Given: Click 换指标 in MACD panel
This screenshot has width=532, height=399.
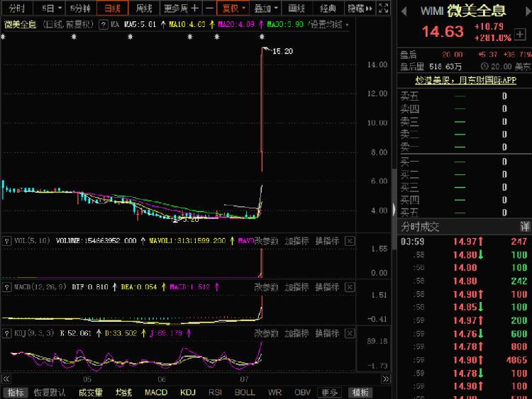Looking at the screenshot, I should (x=327, y=287).
